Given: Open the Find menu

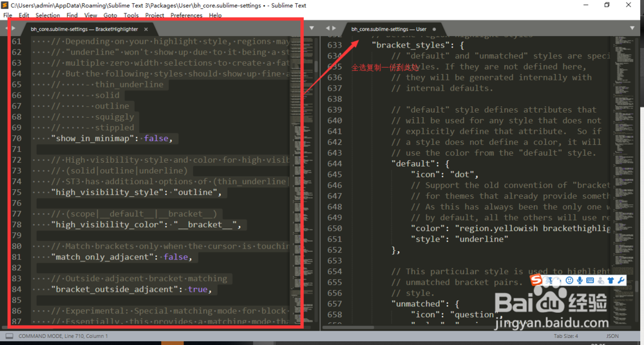Looking at the screenshot, I should [x=72, y=15].
